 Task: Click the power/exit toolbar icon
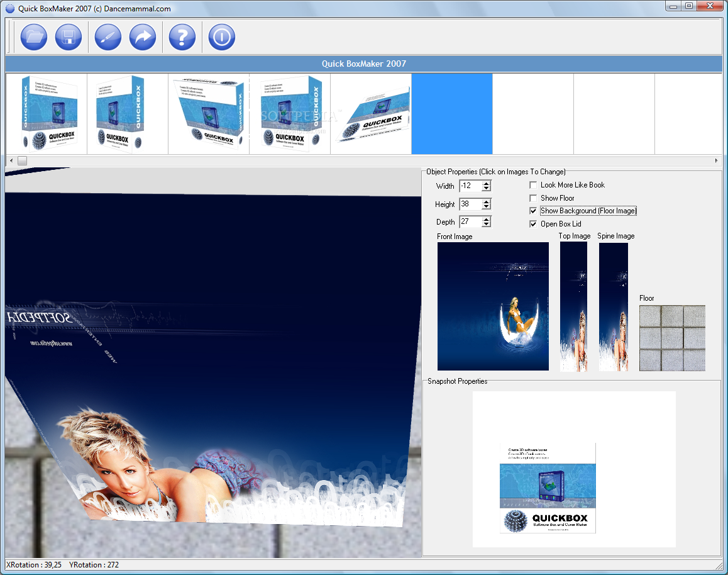pos(221,36)
